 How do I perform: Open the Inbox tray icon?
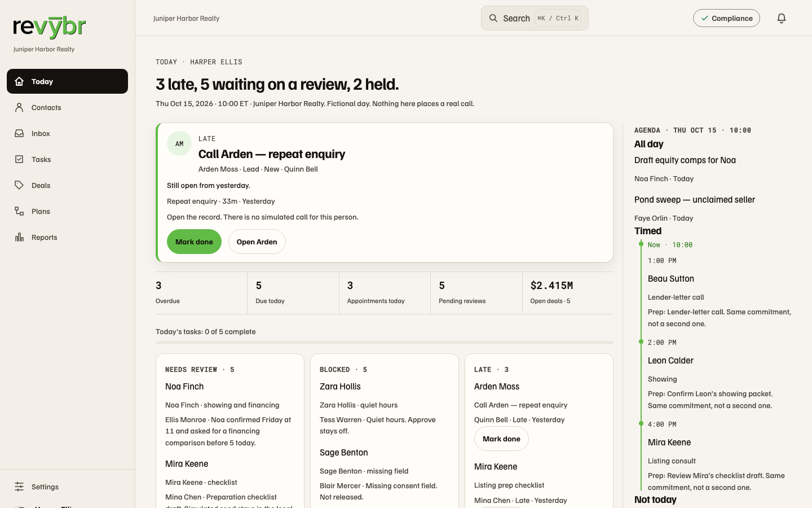coord(19,133)
